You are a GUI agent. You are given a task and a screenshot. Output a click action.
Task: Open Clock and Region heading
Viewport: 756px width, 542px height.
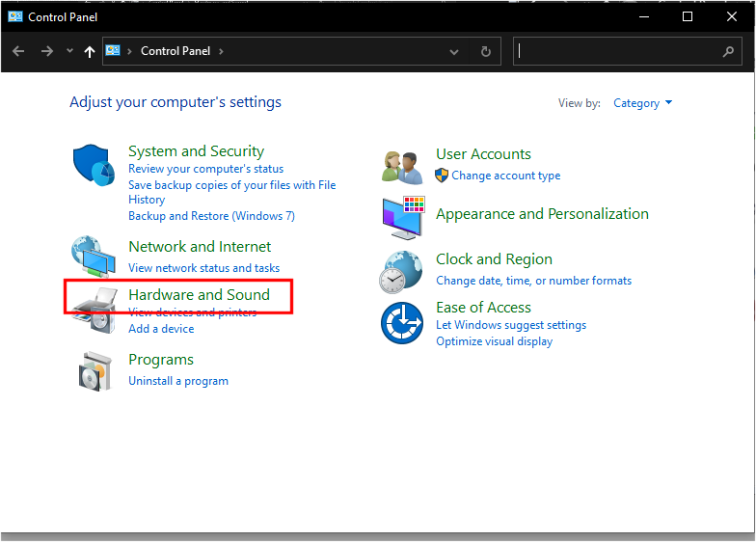tap(494, 259)
